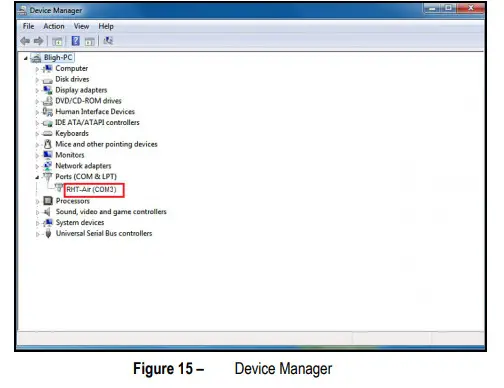Click the Display adapters category icon
The height and width of the screenshot is (388, 504).
coord(48,90)
